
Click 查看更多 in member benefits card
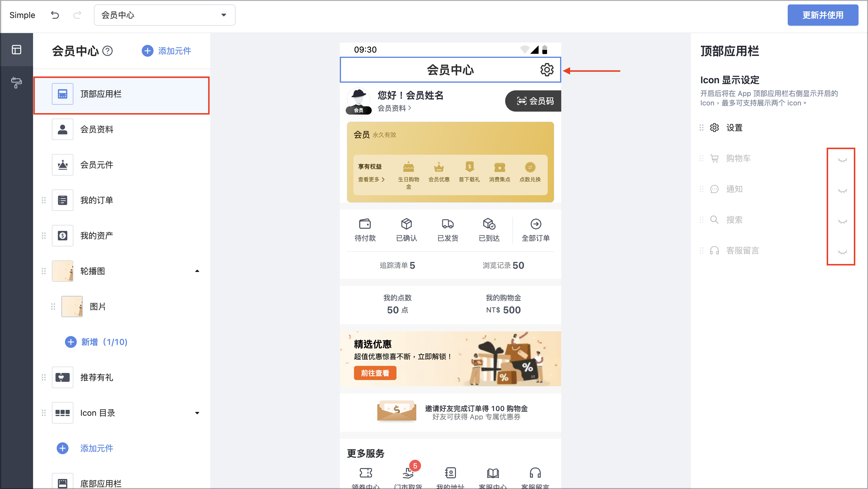pyautogui.click(x=371, y=180)
